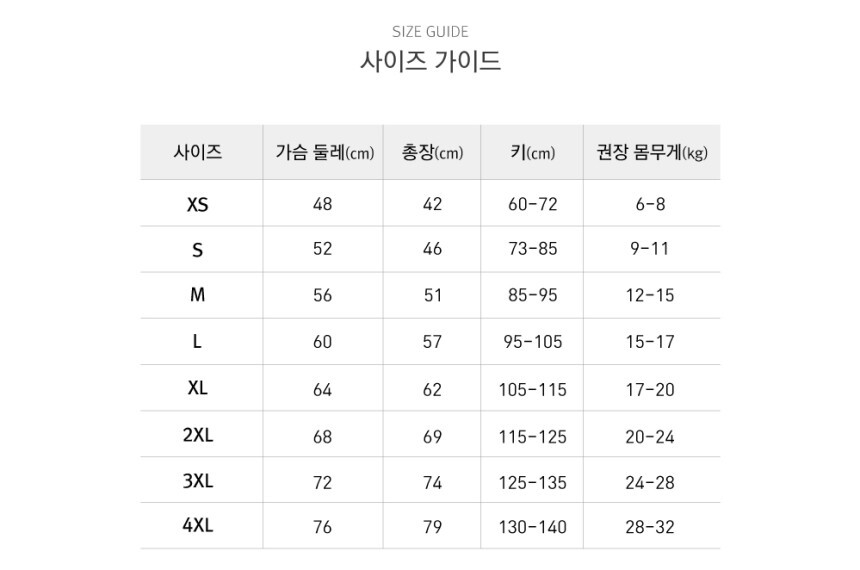The width and height of the screenshot is (860, 570).
Task: Click the XL size row label
Action: tap(198, 388)
